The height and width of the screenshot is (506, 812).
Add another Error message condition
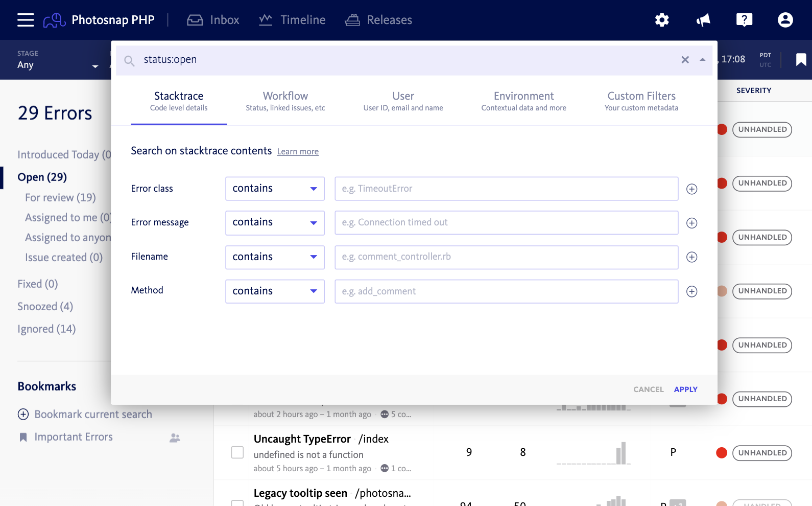691,223
